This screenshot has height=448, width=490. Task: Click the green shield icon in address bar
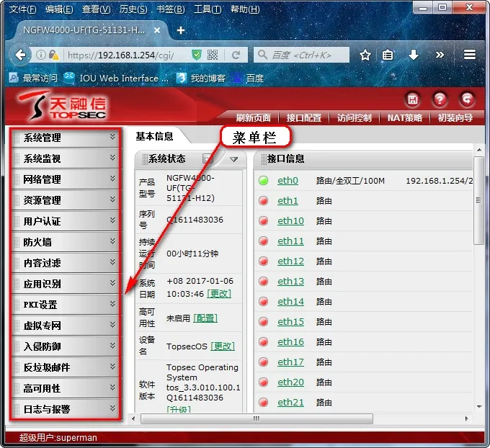(196, 55)
